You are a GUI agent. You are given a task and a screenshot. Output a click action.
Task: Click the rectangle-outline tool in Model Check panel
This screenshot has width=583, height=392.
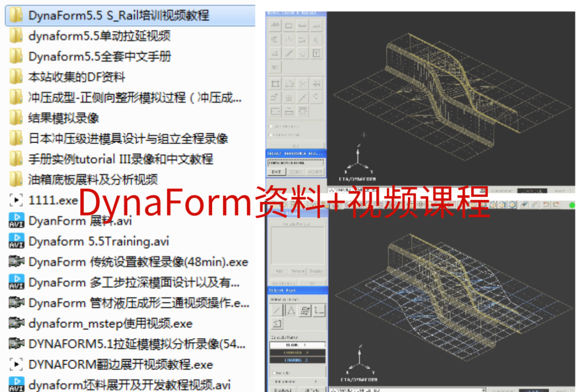[x=289, y=26]
